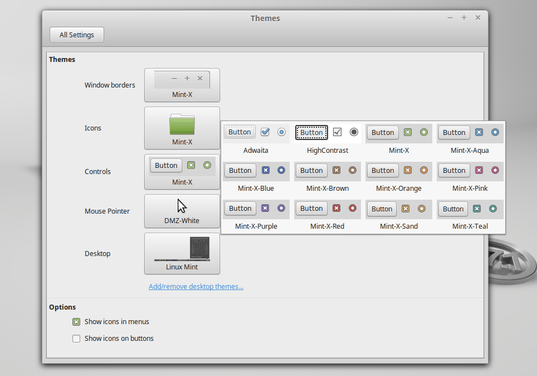Open the Desktop Linux Mint theme chooser
The width and height of the screenshot is (537, 376).
pos(182,254)
